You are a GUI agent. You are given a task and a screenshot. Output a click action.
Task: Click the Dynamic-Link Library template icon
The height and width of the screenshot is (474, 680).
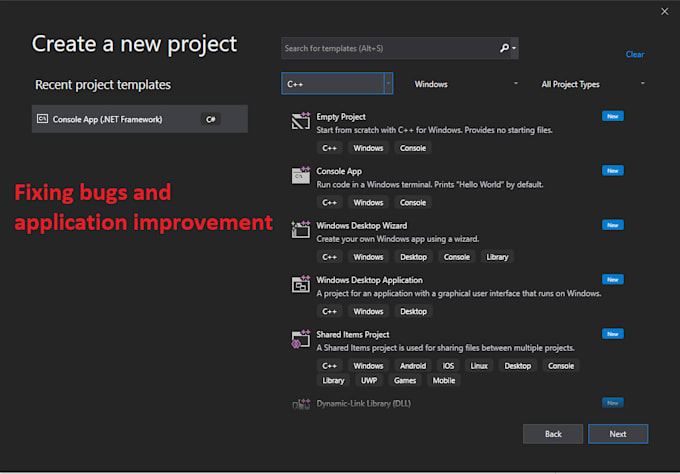tap(301, 404)
